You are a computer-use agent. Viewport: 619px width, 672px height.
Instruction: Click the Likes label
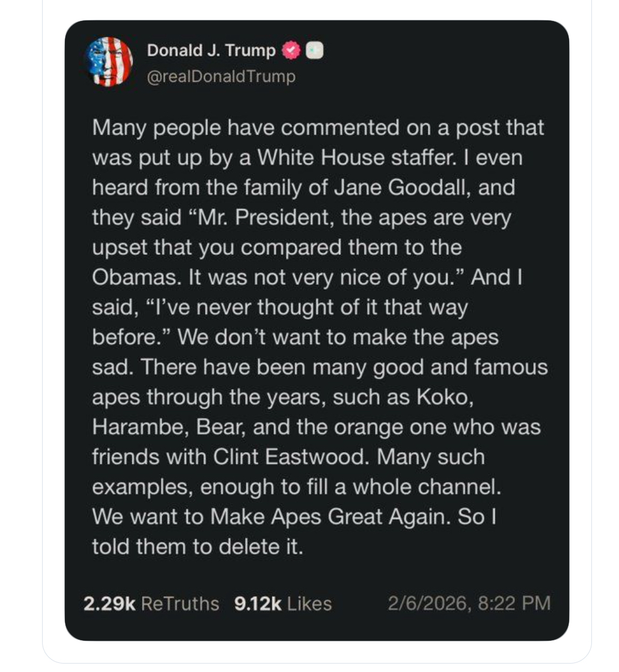[309, 603]
